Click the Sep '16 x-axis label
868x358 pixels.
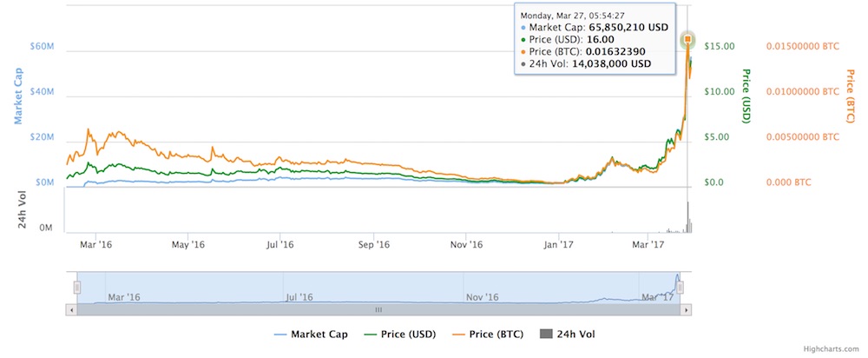coord(374,243)
